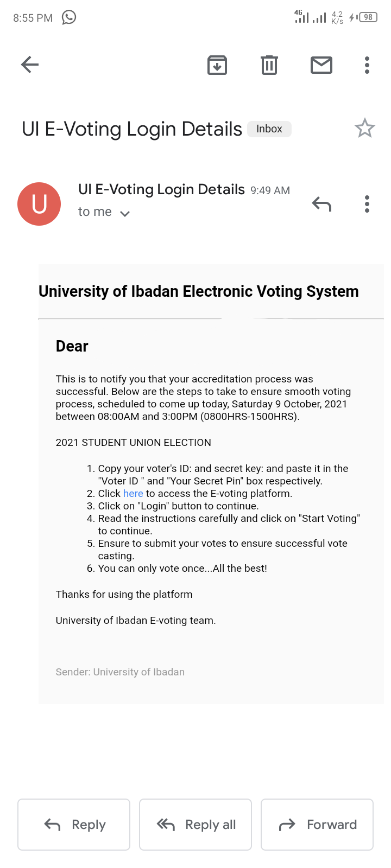This screenshot has height=868, width=391.
Task: Star the UI E-Voting email
Action: 365,129
